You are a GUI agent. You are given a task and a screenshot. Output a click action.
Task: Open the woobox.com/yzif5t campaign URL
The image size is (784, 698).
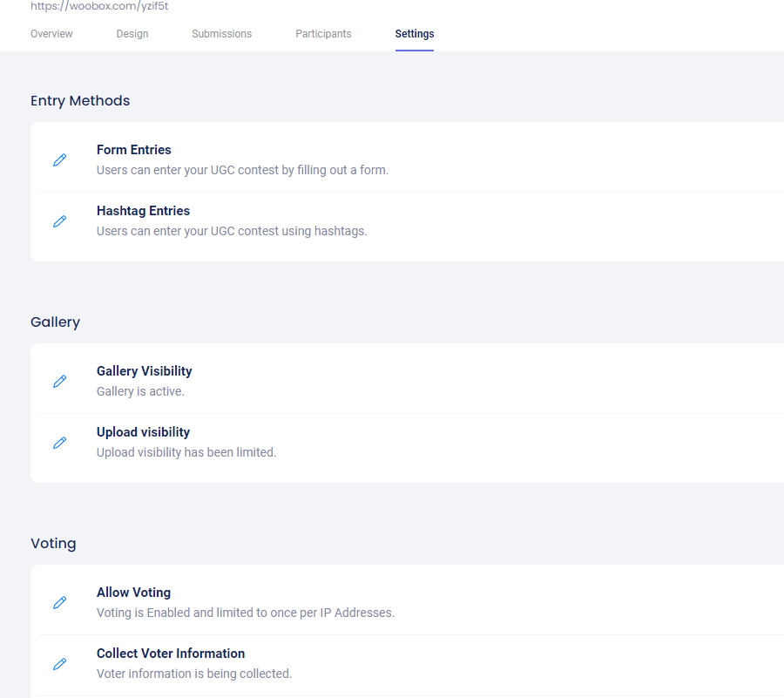point(99,6)
